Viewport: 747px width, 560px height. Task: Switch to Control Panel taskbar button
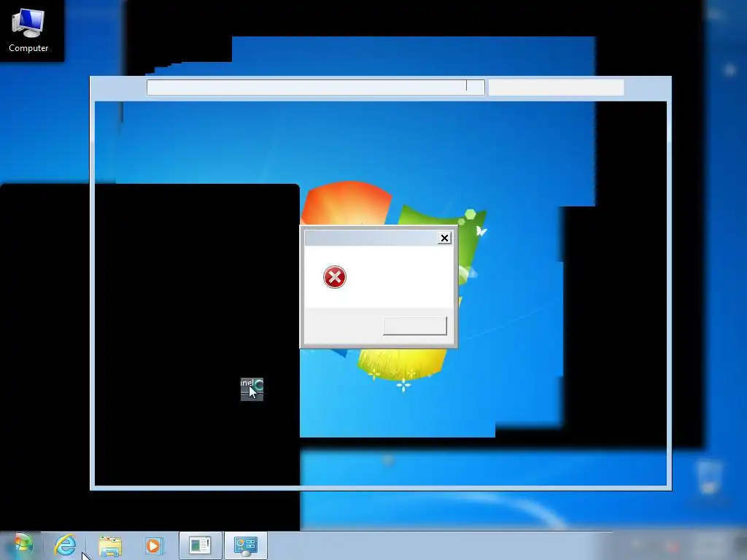tap(246, 545)
